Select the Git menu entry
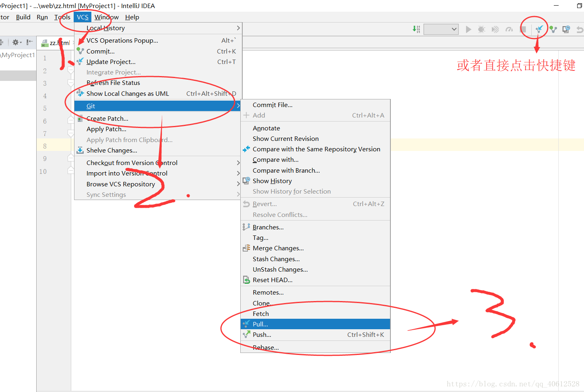584x392 pixels. coord(158,106)
